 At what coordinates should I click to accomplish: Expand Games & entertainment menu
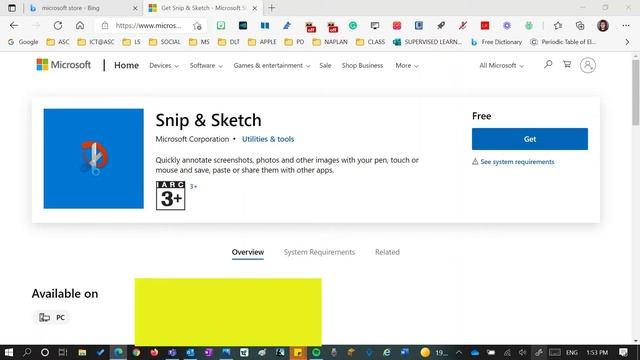pyautogui.click(x=272, y=65)
